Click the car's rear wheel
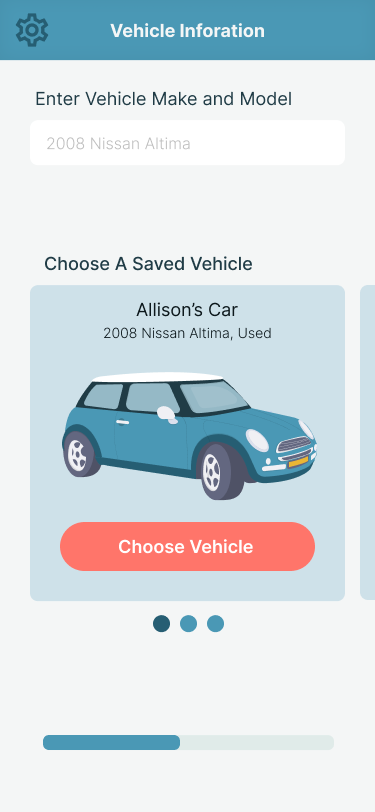375x812 pixels. point(80,455)
